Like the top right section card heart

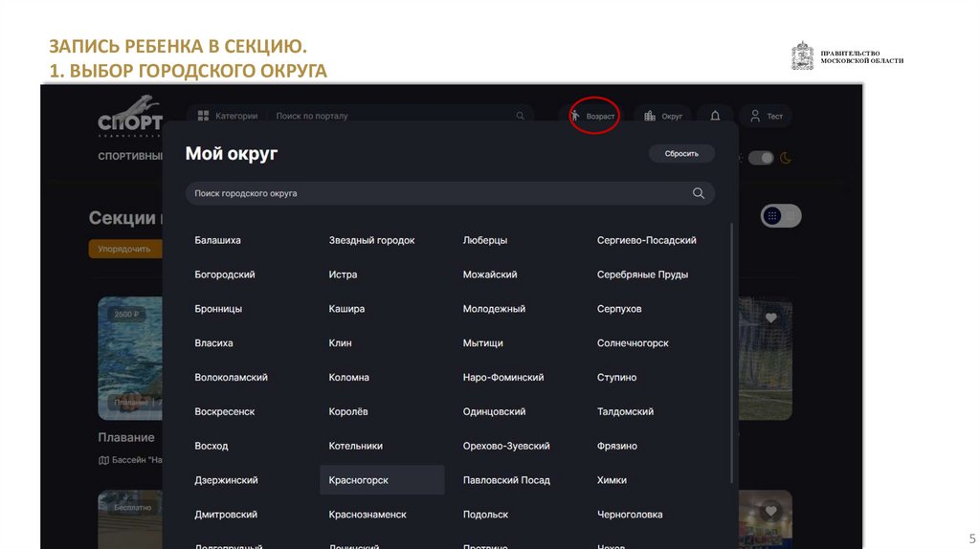pyautogui.click(x=770, y=318)
